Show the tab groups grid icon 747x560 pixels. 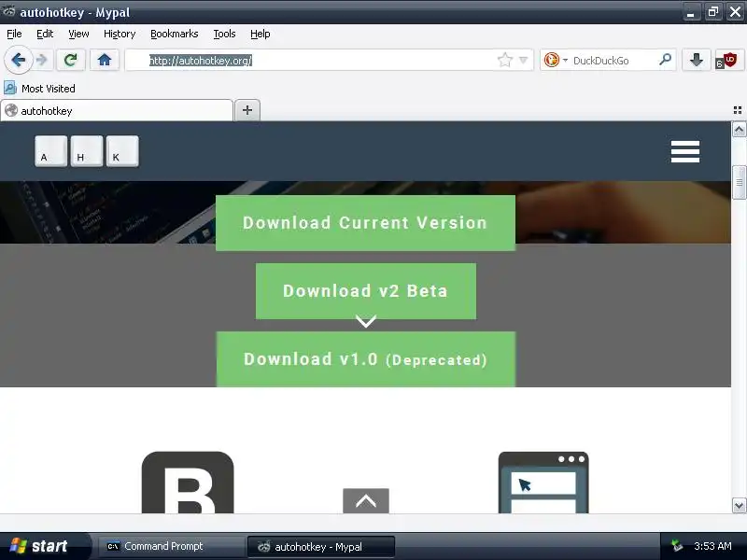point(738,110)
